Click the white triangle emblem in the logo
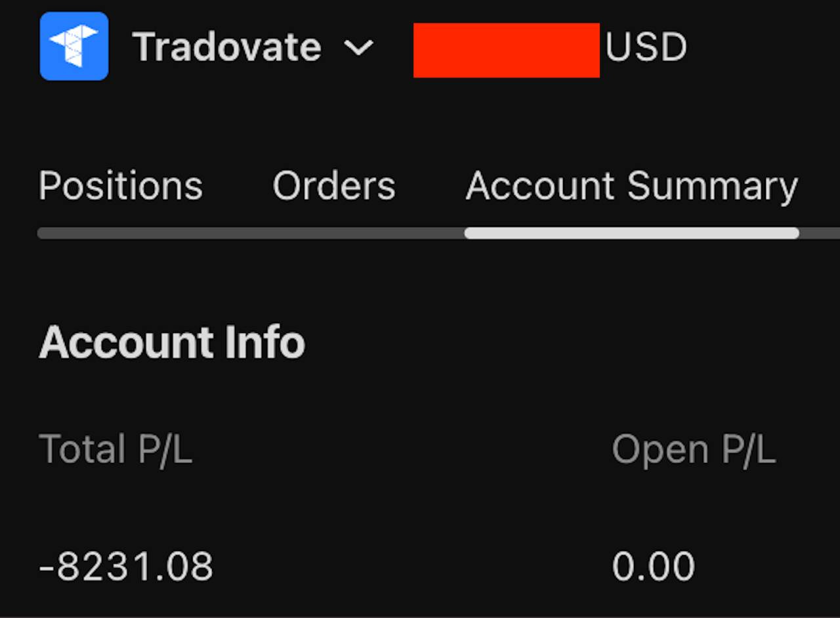Viewport: 840px width, 618px height. pyautogui.click(x=73, y=46)
